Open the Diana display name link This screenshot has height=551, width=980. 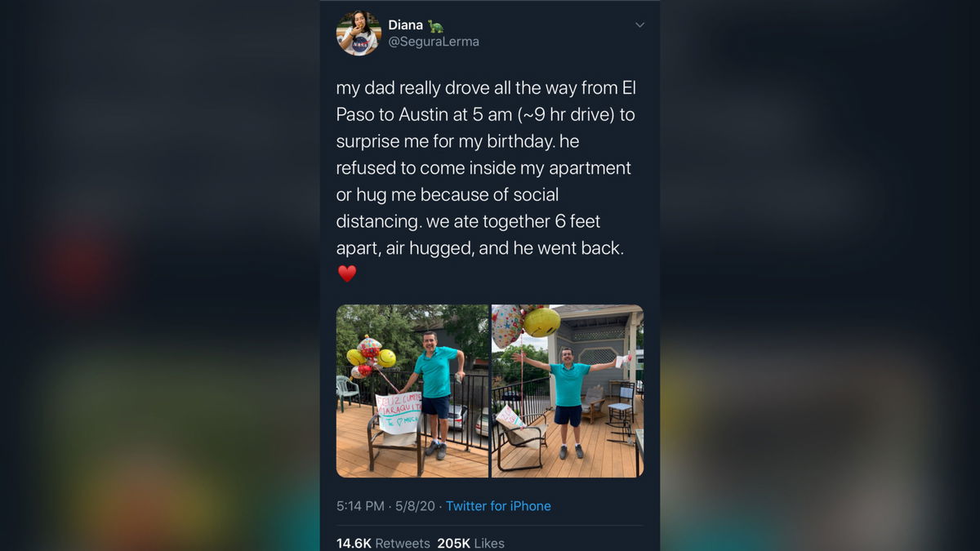pos(406,25)
